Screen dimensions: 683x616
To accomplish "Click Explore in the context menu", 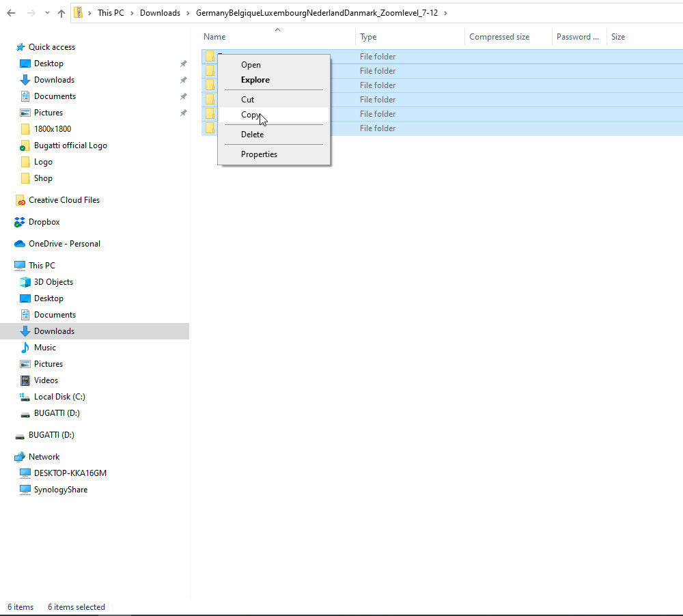I will coord(255,80).
